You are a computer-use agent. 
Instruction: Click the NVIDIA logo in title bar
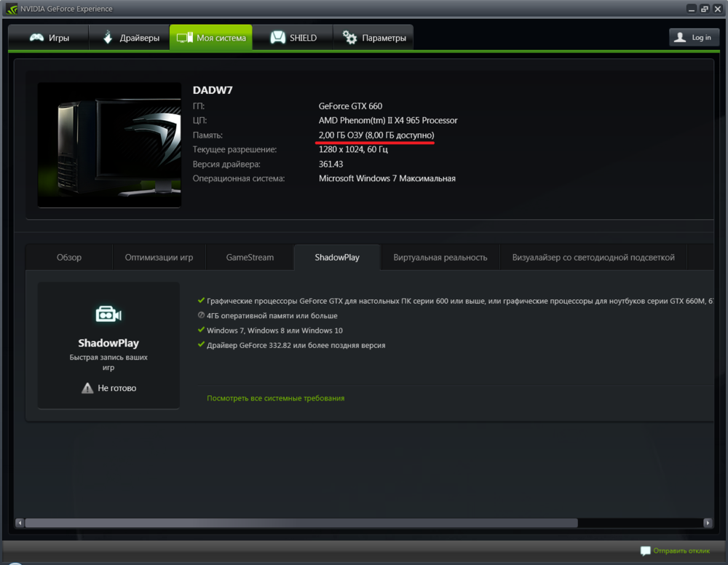point(11,9)
